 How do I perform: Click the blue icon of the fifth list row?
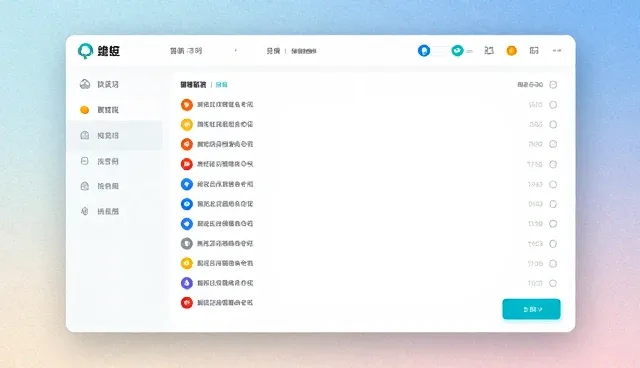(187, 184)
